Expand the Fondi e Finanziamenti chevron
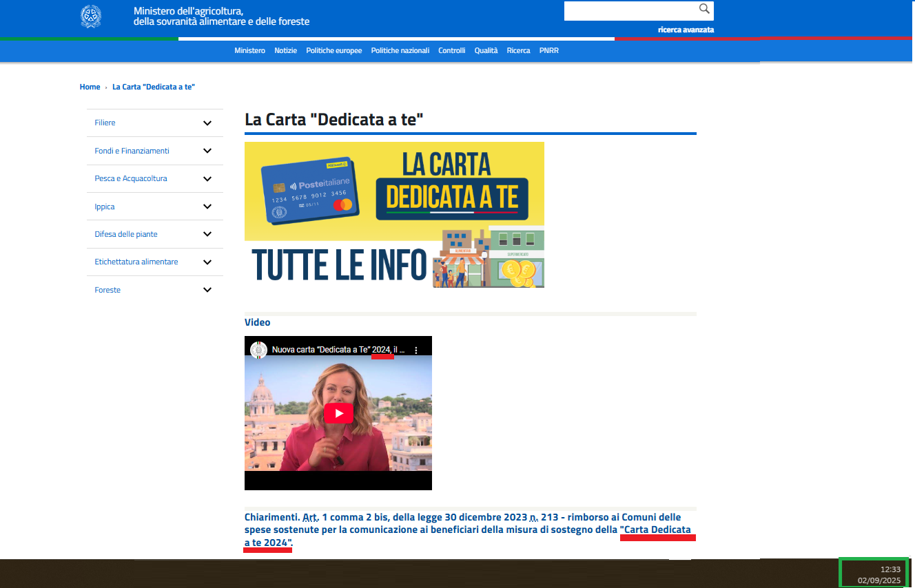Screen dimensions: 915x588 click(207, 151)
